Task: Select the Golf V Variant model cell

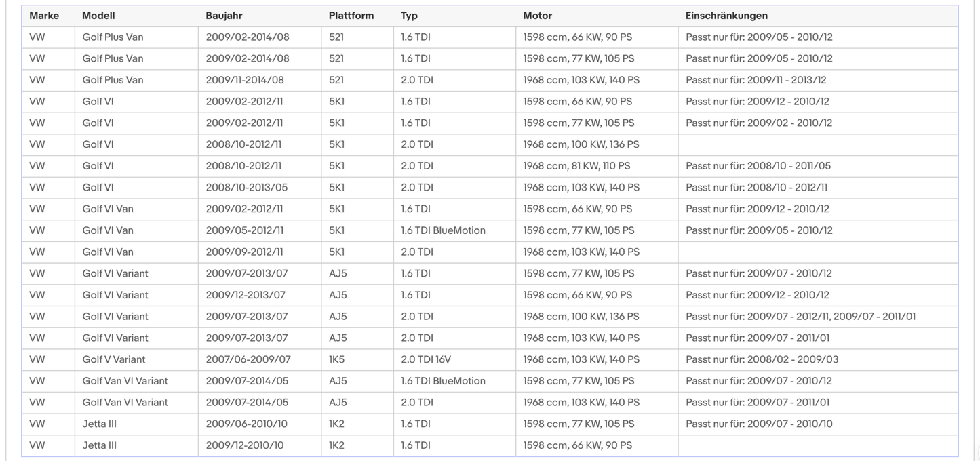Action: 113,359
